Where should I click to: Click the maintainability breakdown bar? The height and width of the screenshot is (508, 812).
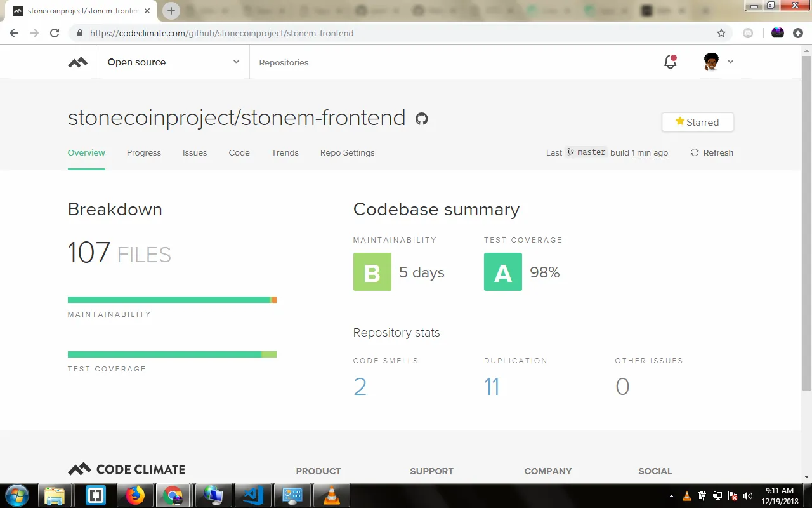pos(172,300)
